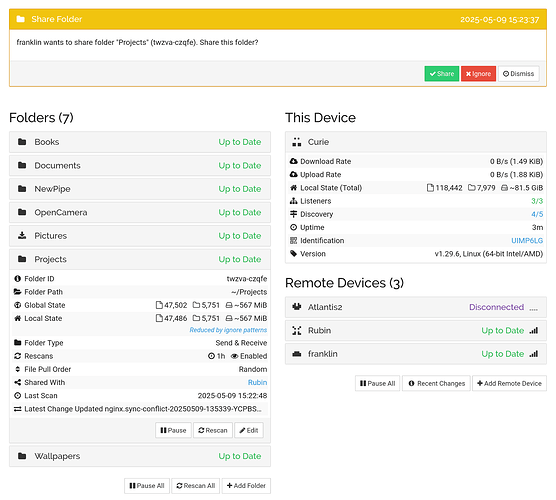Dismiss the share folder notification
This screenshot has width=556, height=500.
[x=518, y=74]
